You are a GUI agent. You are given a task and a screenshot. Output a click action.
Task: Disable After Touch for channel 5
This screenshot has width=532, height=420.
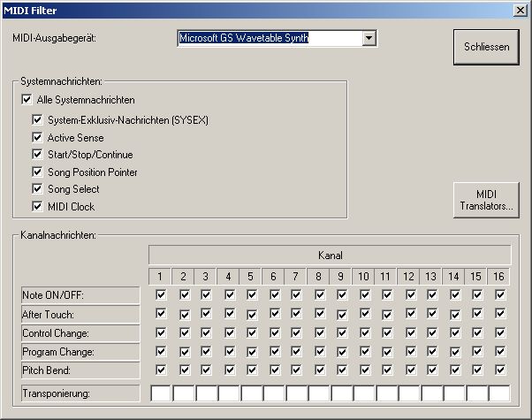252,315
